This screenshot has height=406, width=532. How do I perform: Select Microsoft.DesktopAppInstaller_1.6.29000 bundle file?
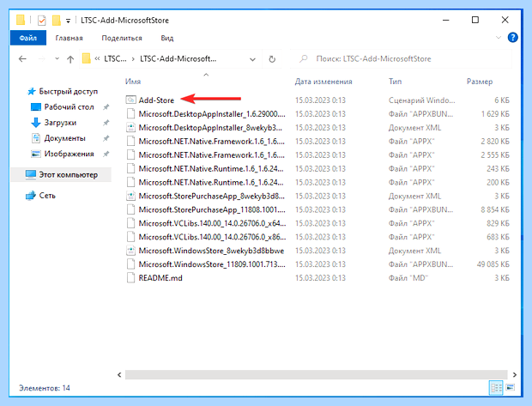(212, 113)
